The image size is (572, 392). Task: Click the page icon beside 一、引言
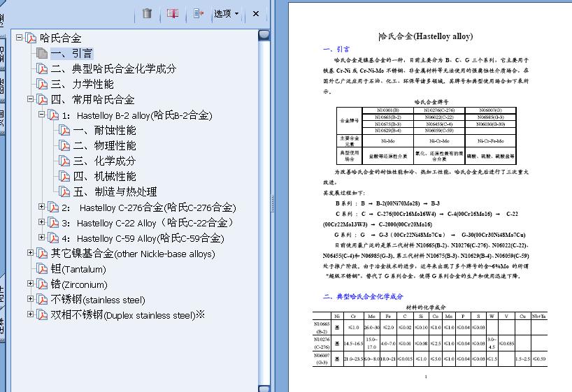point(42,53)
